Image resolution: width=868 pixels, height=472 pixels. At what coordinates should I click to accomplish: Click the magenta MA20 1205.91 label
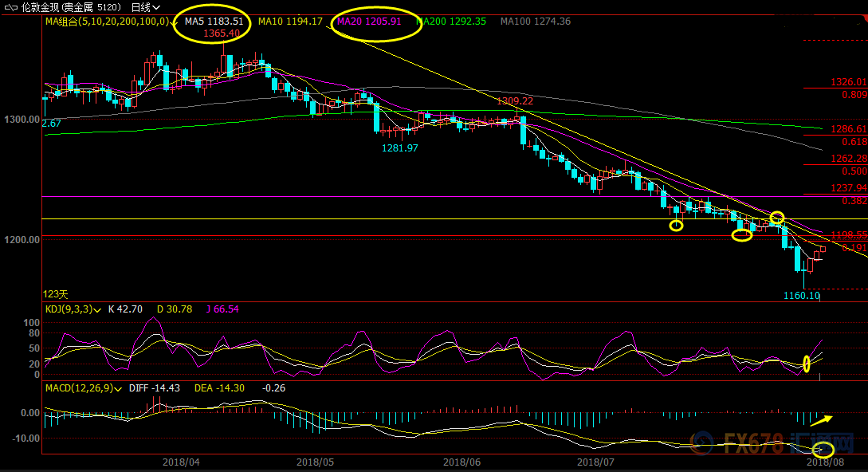(x=369, y=22)
